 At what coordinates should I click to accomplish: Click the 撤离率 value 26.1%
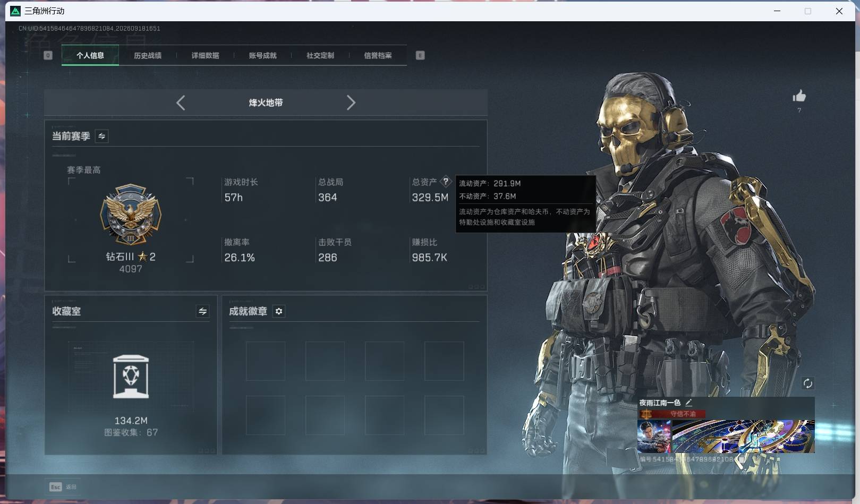point(240,258)
